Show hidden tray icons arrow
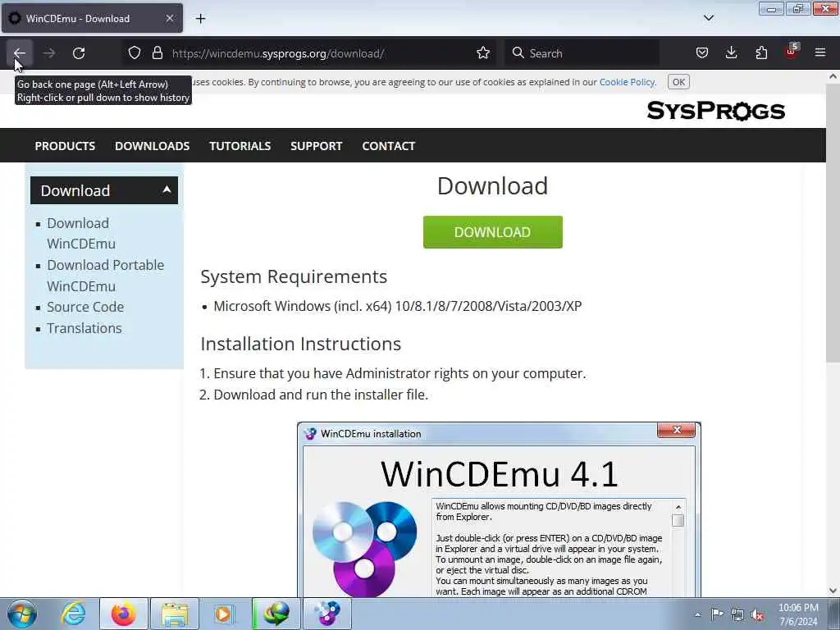 click(x=697, y=614)
